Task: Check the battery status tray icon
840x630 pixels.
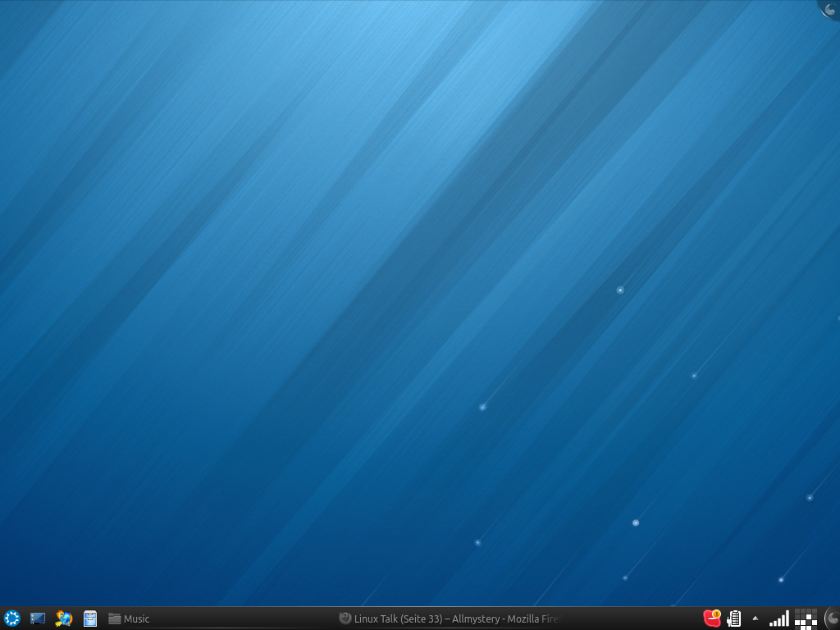Action: (734, 619)
